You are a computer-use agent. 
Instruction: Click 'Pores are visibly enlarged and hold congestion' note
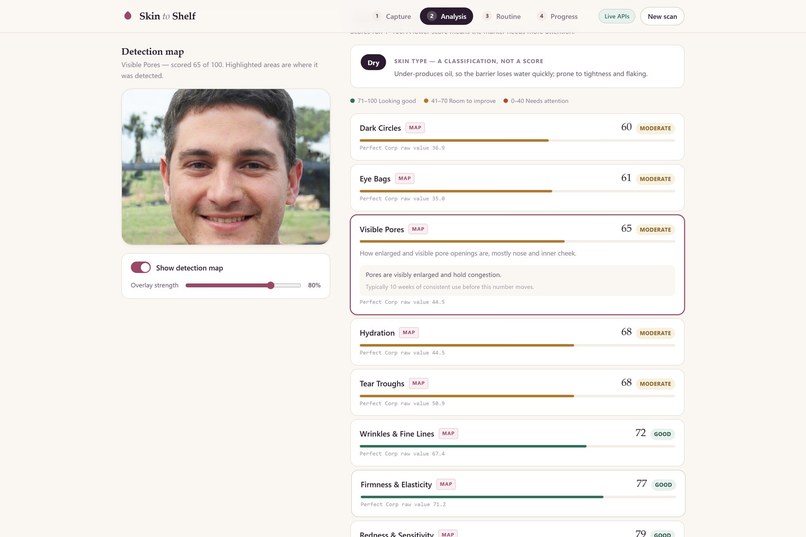click(433, 275)
